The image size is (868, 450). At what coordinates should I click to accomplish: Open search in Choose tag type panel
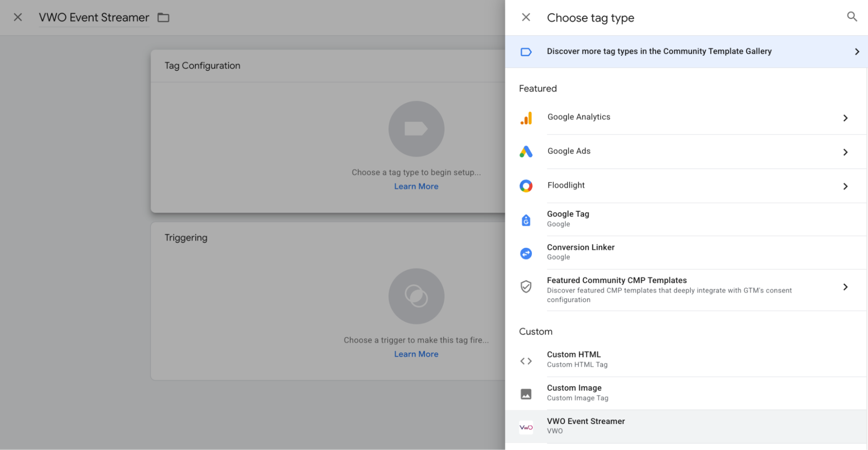click(852, 17)
